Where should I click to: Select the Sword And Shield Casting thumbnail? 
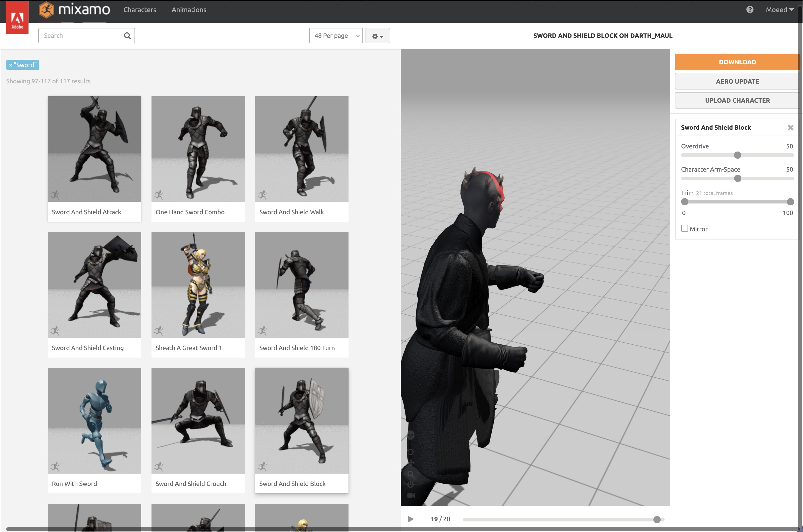pos(94,285)
